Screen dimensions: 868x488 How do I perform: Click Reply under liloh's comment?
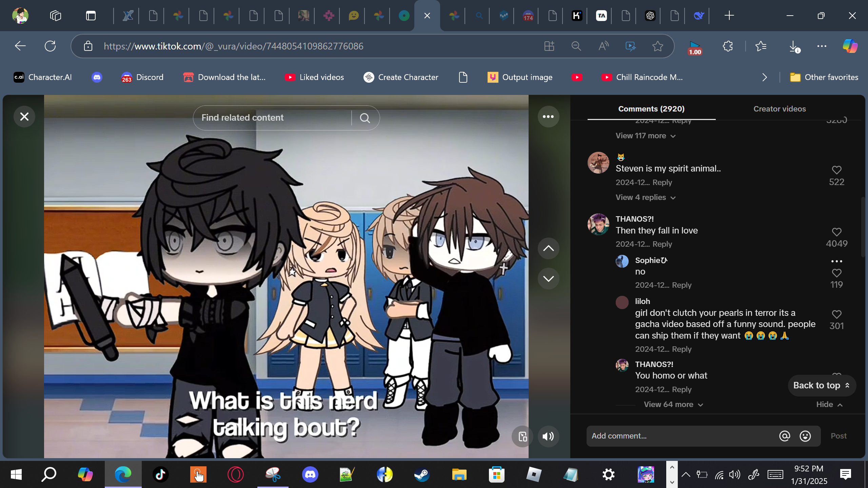pos(682,349)
